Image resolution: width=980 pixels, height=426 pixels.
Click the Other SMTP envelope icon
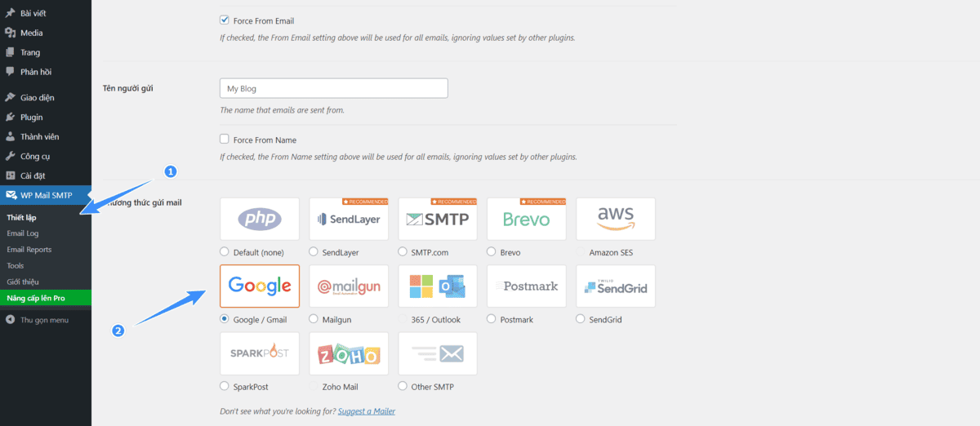pyautogui.click(x=438, y=353)
